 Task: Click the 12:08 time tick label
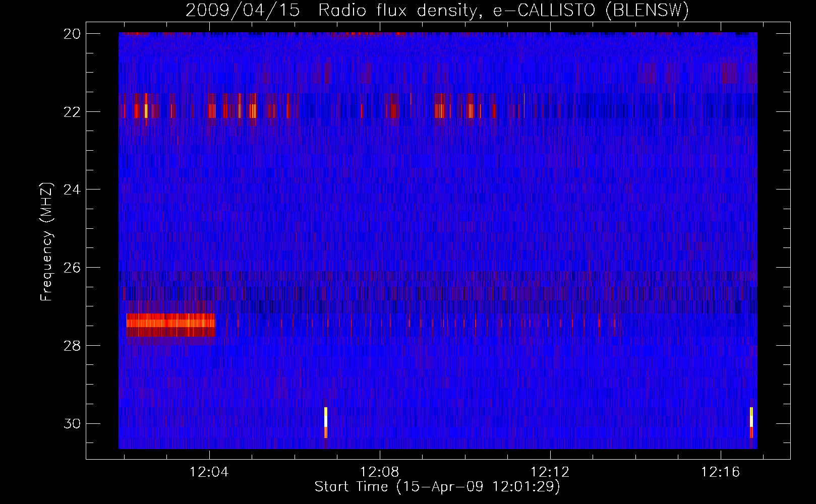379,472
